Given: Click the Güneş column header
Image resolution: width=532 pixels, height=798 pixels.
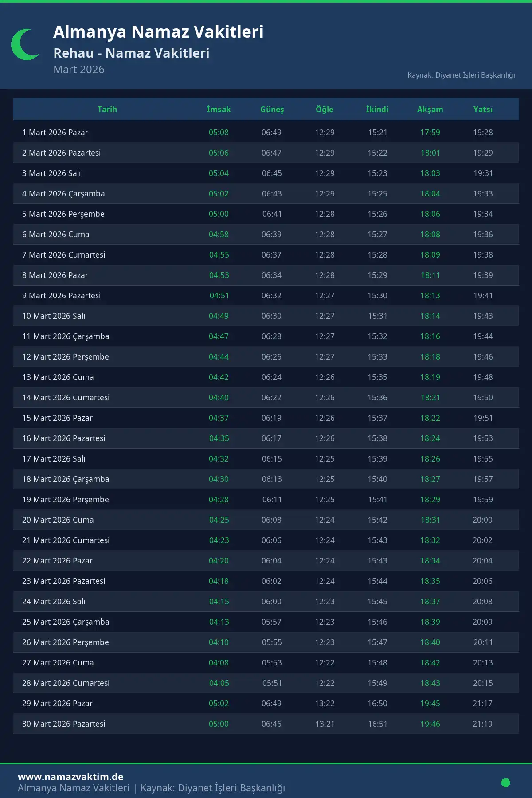Looking at the screenshot, I should (x=272, y=110).
